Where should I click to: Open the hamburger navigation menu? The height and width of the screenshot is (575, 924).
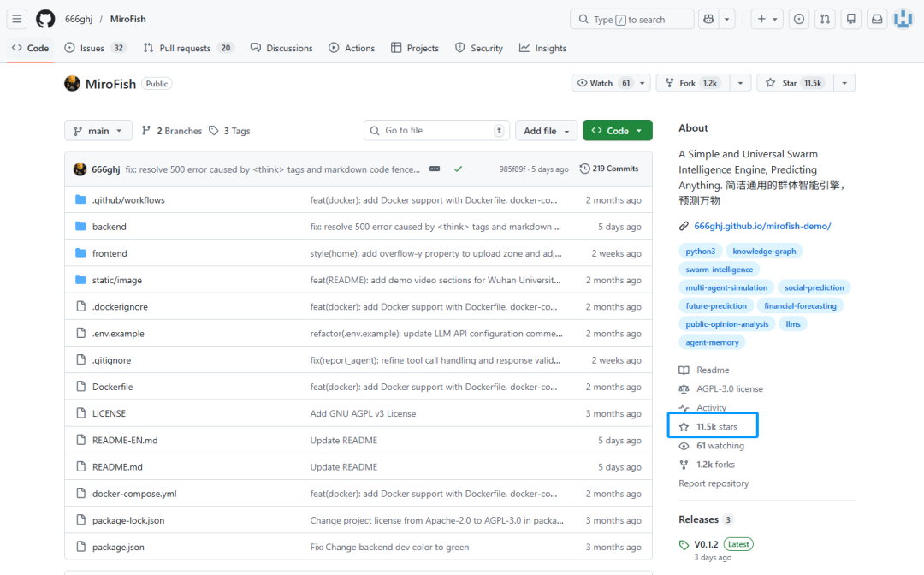[17, 19]
